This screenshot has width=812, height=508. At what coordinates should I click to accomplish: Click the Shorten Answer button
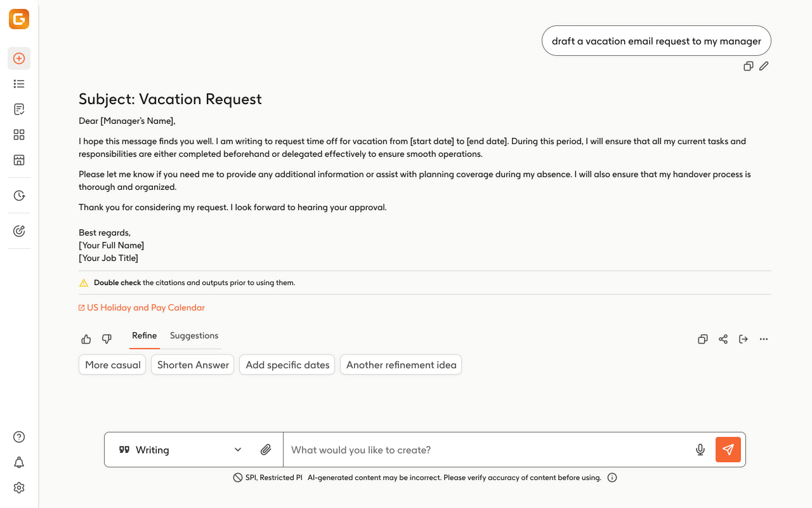tap(193, 365)
